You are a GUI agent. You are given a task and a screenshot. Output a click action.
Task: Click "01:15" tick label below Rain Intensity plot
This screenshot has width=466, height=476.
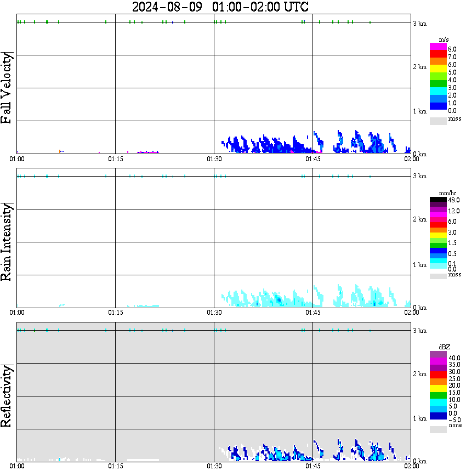(x=116, y=313)
